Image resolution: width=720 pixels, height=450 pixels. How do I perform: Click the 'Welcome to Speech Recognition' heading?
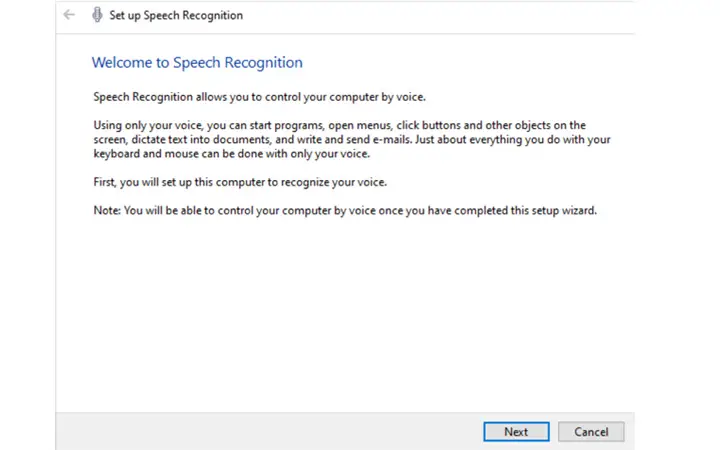click(x=197, y=62)
